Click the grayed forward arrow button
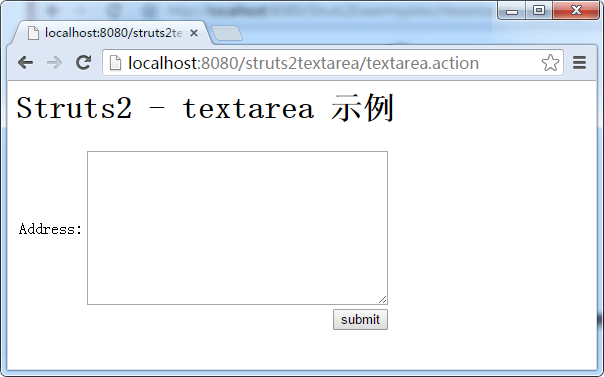This screenshot has height=377, width=604. tap(54, 63)
